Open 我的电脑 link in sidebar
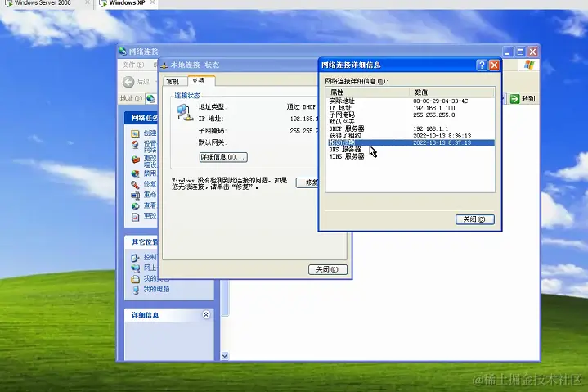Screen dimensions: 588x392 tap(156, 289)
